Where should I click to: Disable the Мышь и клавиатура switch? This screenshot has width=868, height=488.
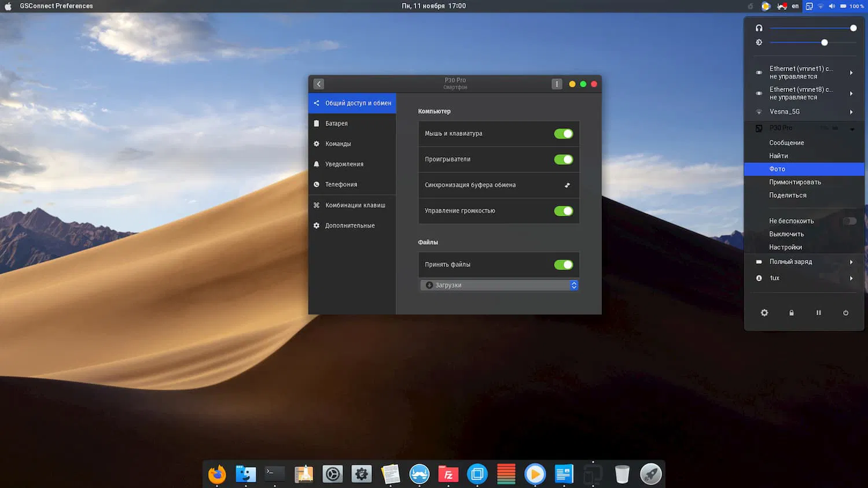(563, 134)
